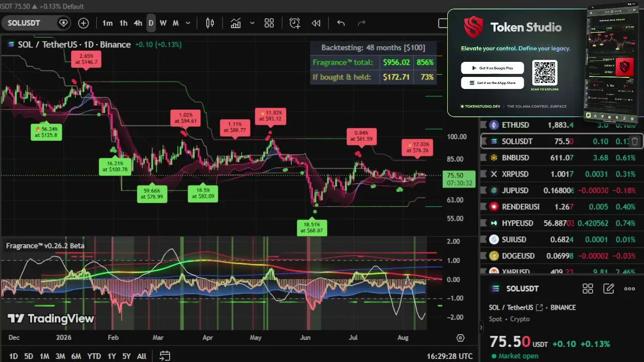Select the 6M date range
The image size is (644, 362).
(76, 356)
